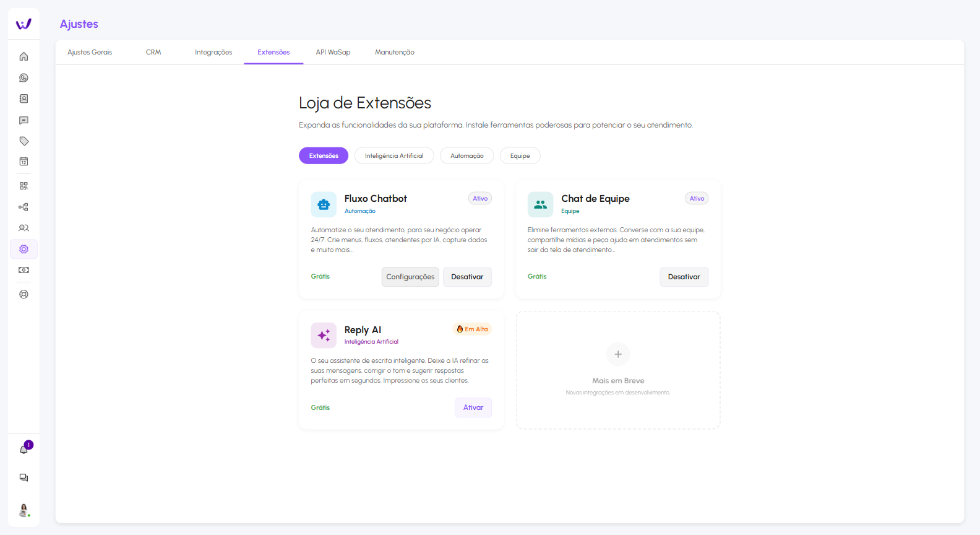Open the WhatsApp icon in sidebar
The image size is (980, 535).
coord(24,78)
